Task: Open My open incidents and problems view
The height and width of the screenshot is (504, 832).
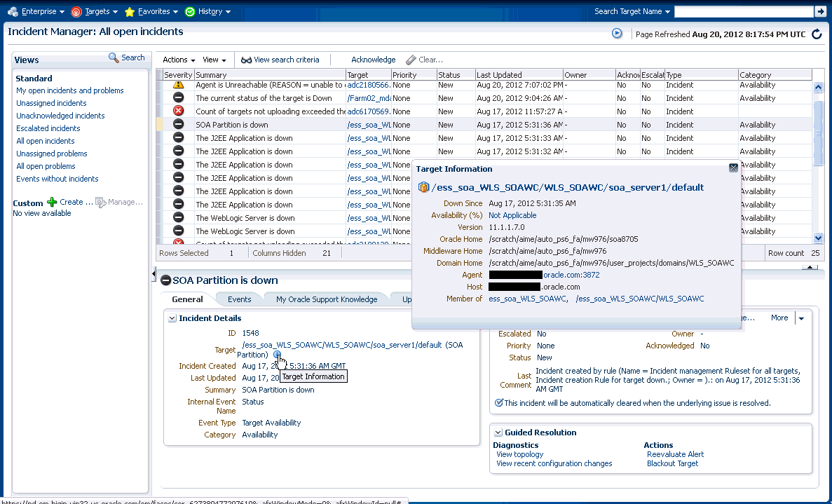Action: pos(69,90)
